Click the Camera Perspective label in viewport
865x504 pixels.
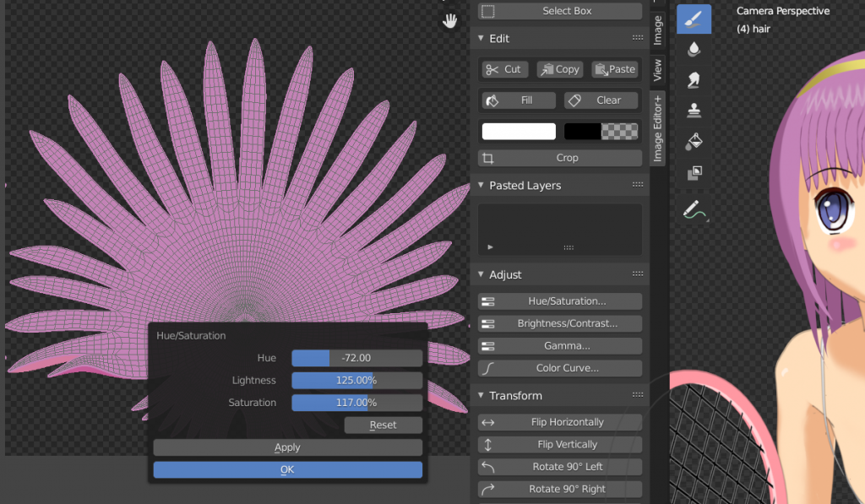[783, 11]
